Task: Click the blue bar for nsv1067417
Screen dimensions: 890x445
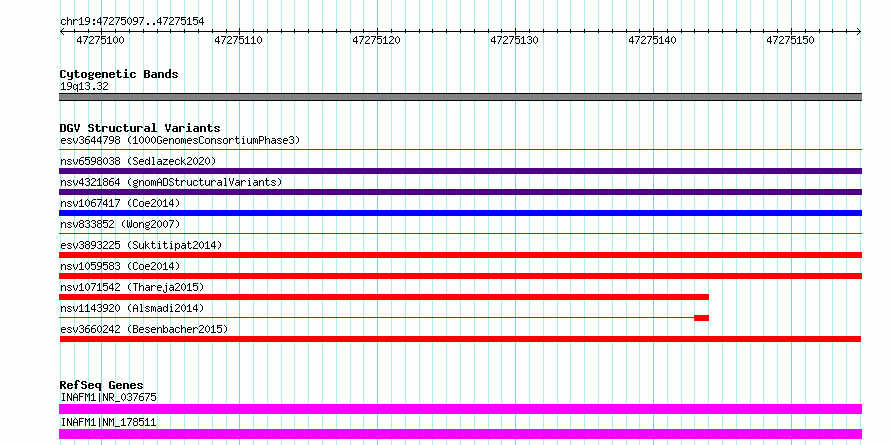Action: coord(460,213)
